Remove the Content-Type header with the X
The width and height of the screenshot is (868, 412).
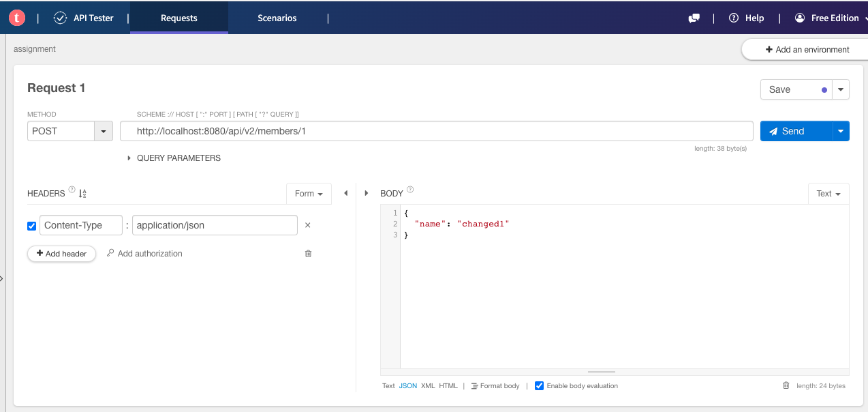(307, 225)
